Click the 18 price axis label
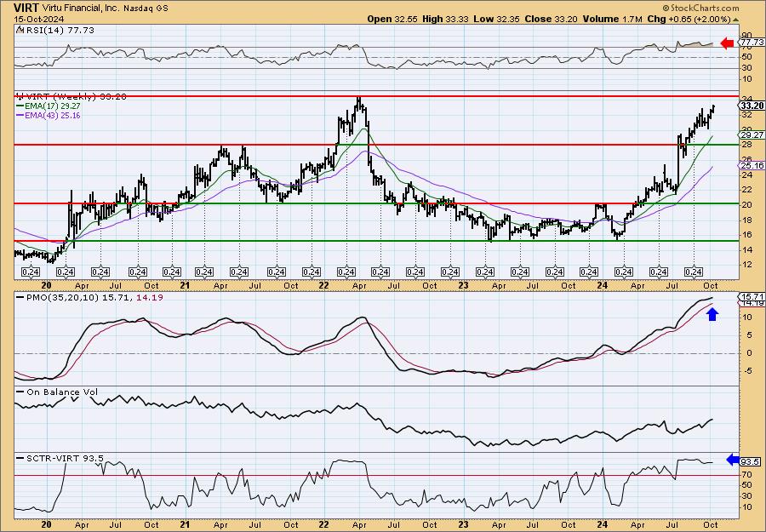 coord(746,220)
